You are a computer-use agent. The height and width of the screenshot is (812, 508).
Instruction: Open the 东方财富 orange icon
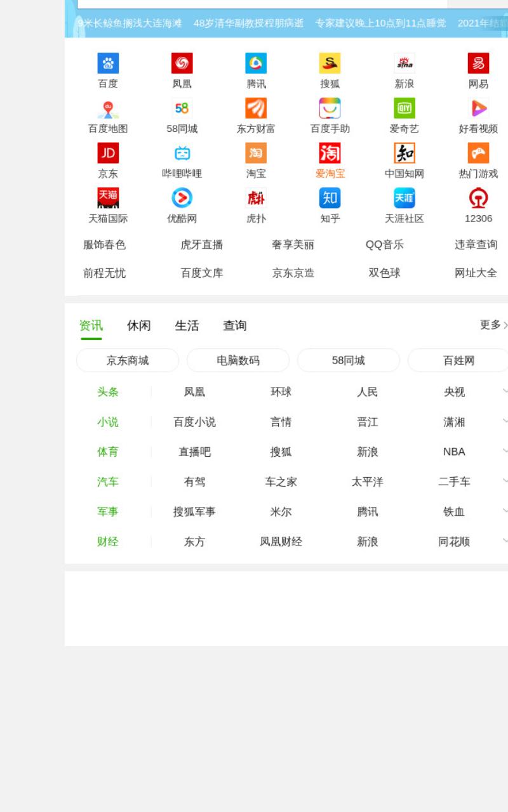click(x=256, y=108)
